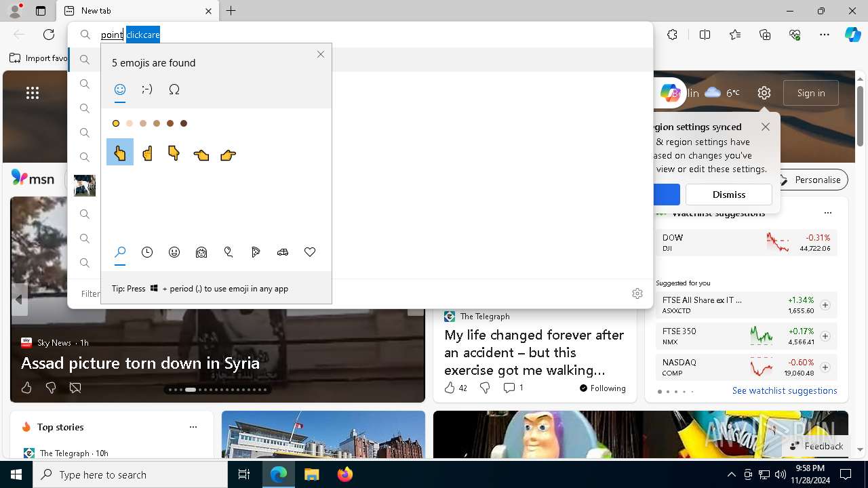This screenshot has width=868, height=488.
Task: Choose the light skin tone swatch
Action: pyautogui.click(x=130, y=123)
